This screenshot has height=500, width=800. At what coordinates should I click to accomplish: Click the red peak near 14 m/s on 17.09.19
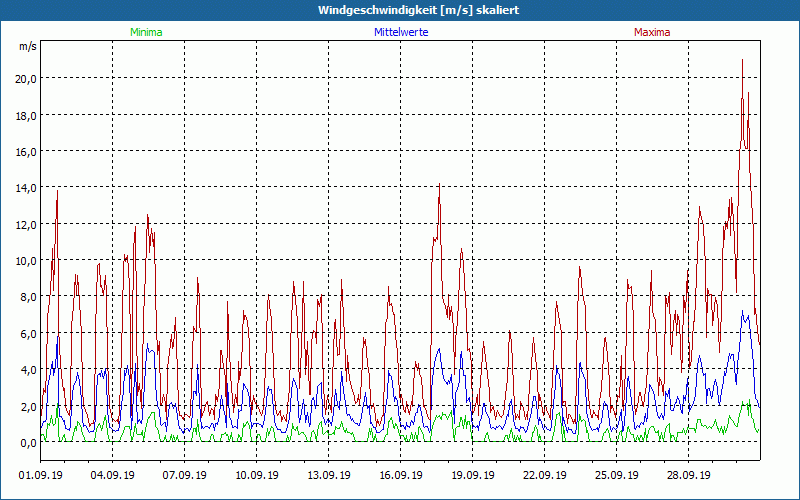pyautogui.click(x=439, y=184)
